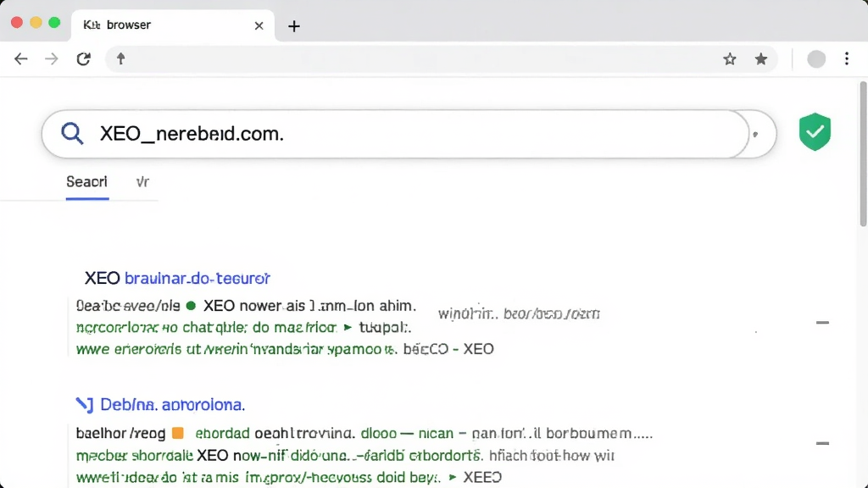Click the green shield checkmark icon

815,131
